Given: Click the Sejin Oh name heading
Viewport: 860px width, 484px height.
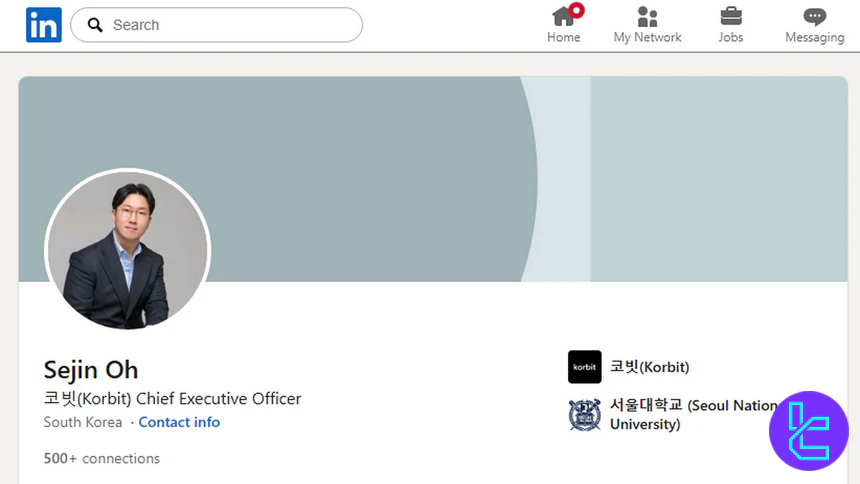Looking at the screenshot, I should [91, 369].
